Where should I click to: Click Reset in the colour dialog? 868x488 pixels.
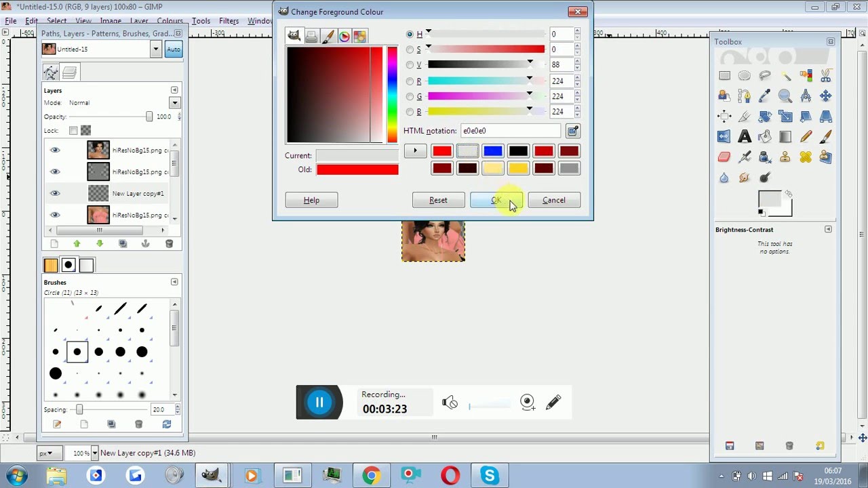(438, 200)
